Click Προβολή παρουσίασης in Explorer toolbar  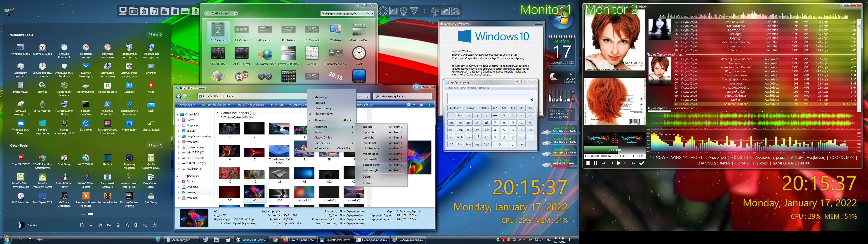[250, 105]
